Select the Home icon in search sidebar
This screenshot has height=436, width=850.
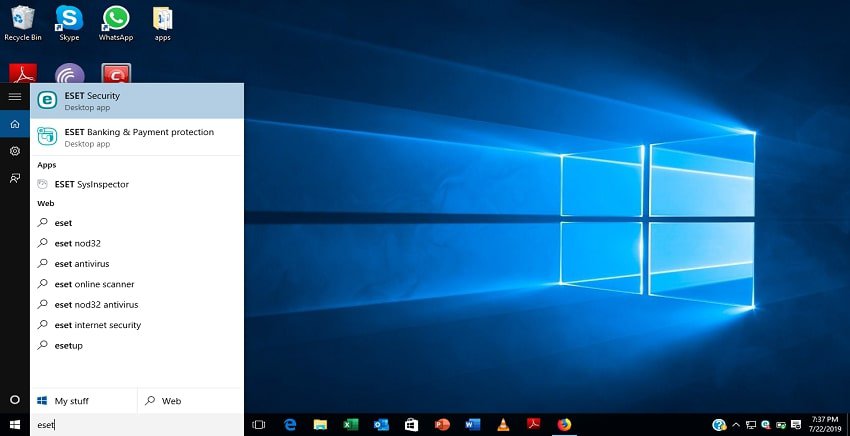pos(15,124)
